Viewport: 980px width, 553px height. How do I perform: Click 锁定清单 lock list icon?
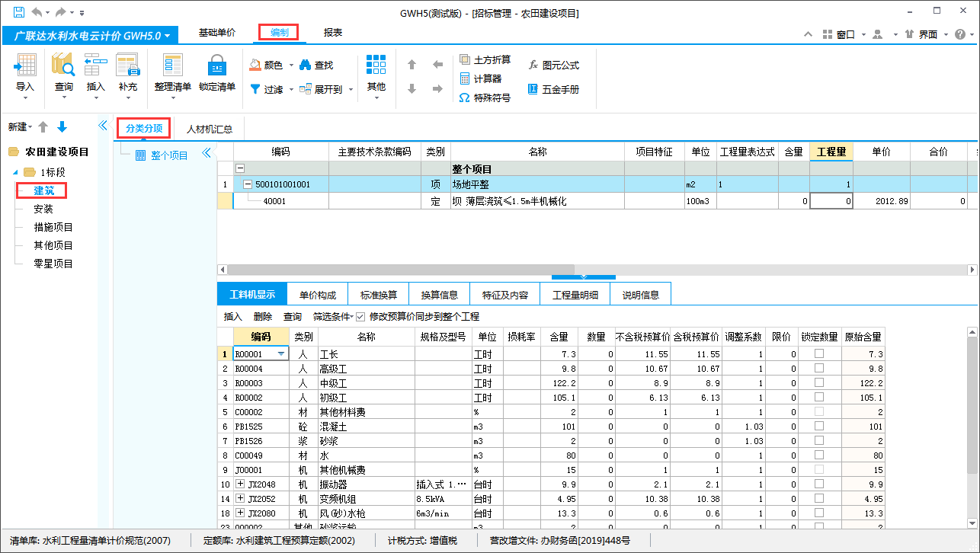(217, 66)
